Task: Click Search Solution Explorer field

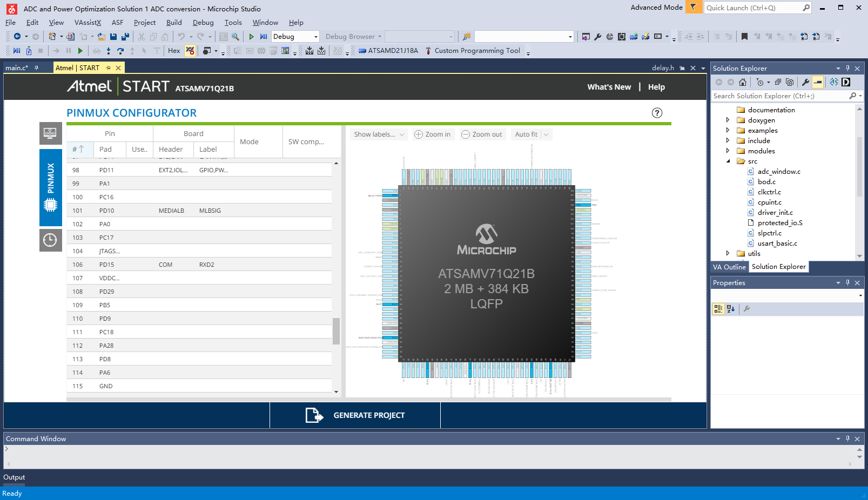Action: 780,96
